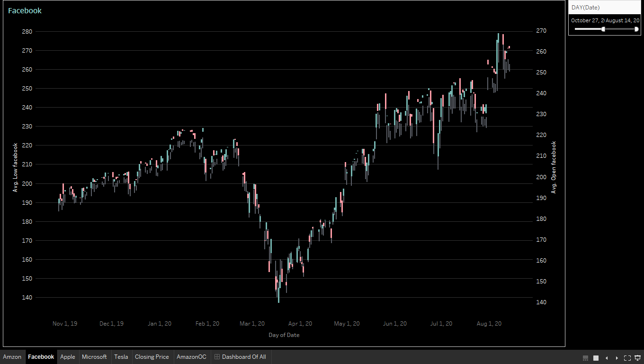
Task: Click the Avg. Open facebook axis label
Action: [x=554, y=167]
